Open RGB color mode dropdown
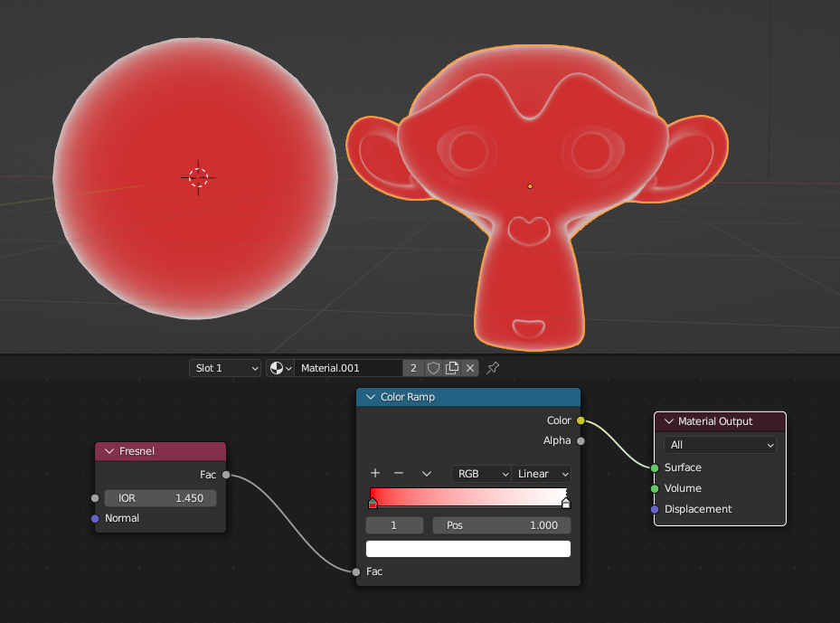Image resolution: width=840 pixels, height=623 pixels. pos(482,474)
